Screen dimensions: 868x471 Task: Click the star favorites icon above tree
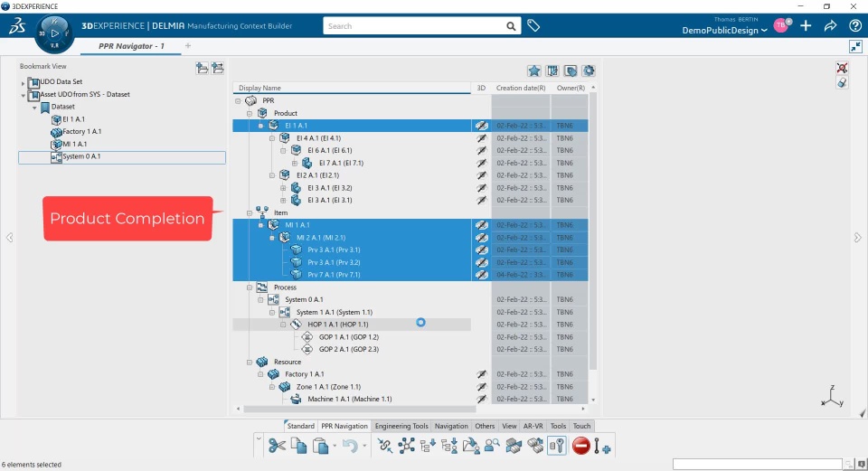[x=534, y=71]
